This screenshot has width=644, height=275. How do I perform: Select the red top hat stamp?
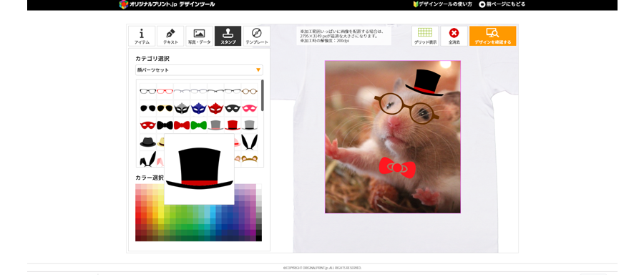[233, 125]
